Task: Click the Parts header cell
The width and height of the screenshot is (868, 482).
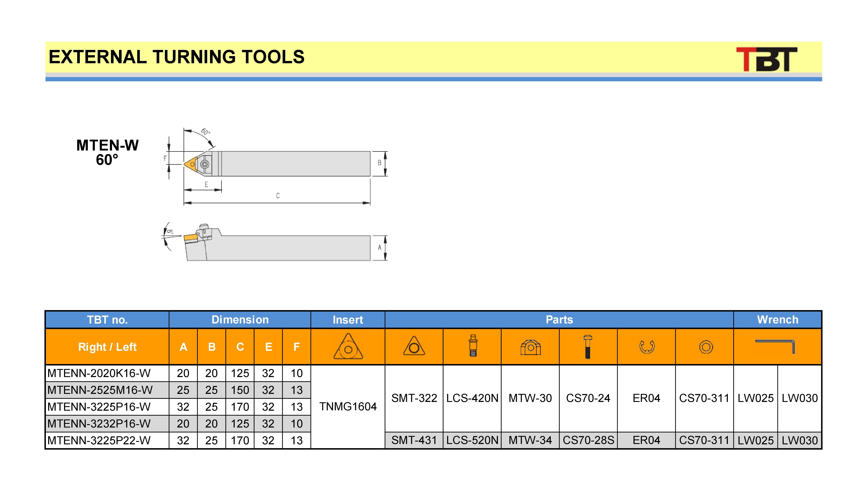Action: click(x=559, y=320)
